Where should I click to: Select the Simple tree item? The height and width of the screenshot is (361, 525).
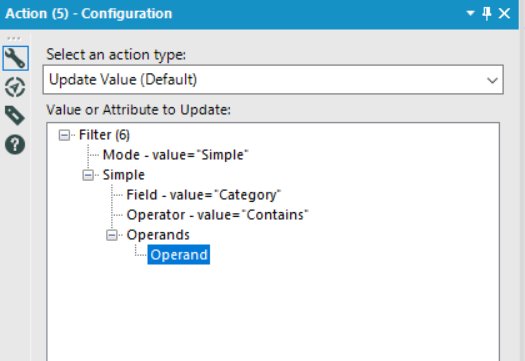tap(124, 175)
